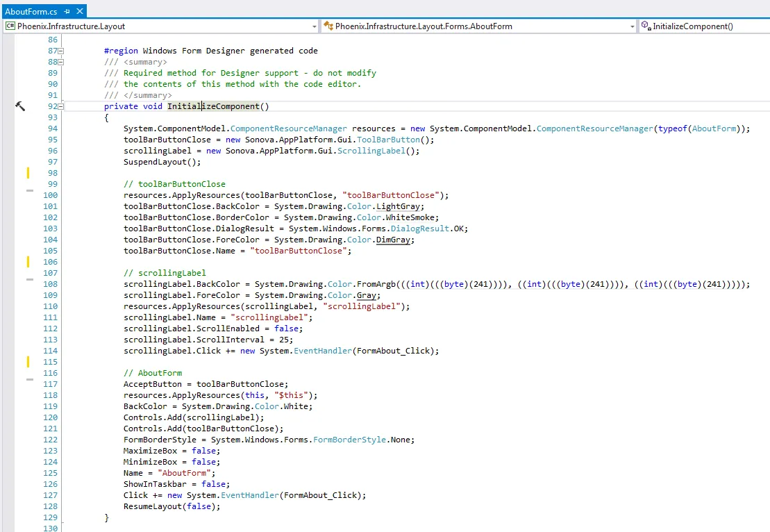Viewport: 770px width, 532px height.
Task: Collapse the summary comment toggle at line 88
Action: pyautogui.click(x=61, y=62)
